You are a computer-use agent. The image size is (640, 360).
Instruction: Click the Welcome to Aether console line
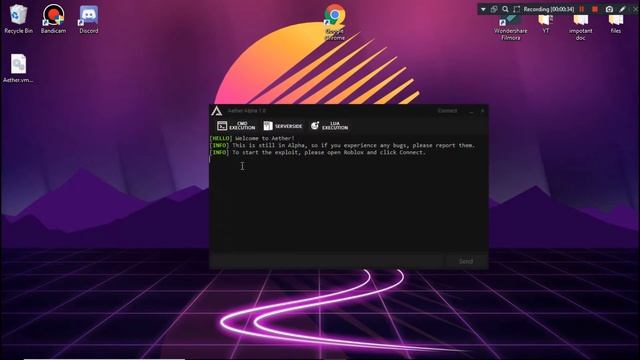click(x=252, y=138)
